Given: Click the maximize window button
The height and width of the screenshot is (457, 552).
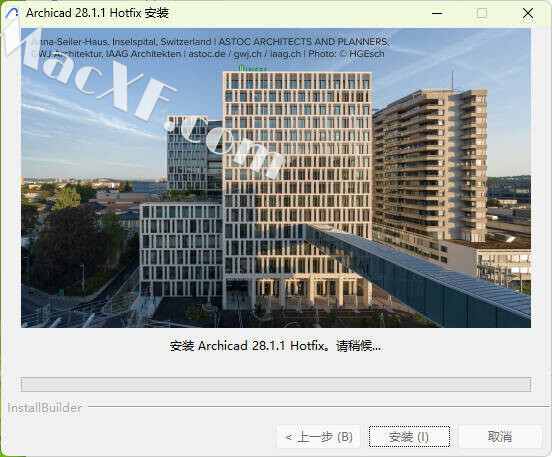Looking at the screenshot, I should tap(482, 13).
